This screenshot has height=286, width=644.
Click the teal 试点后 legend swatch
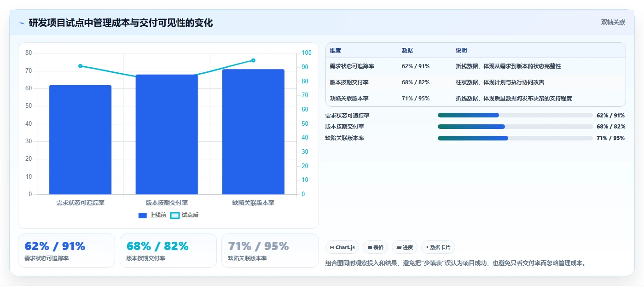[175, 216]
